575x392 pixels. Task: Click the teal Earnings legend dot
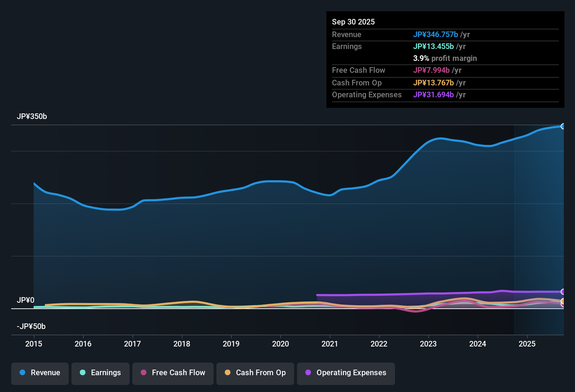point(82,373)
